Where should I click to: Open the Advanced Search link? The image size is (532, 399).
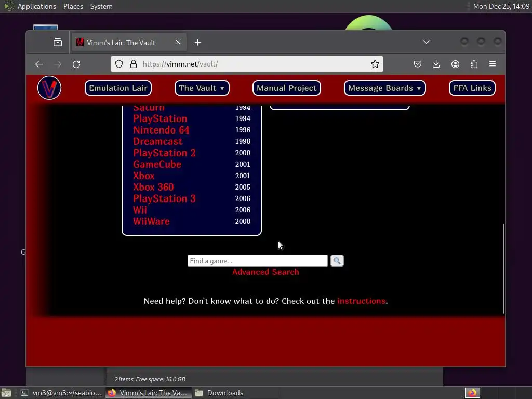click(265, 272)
